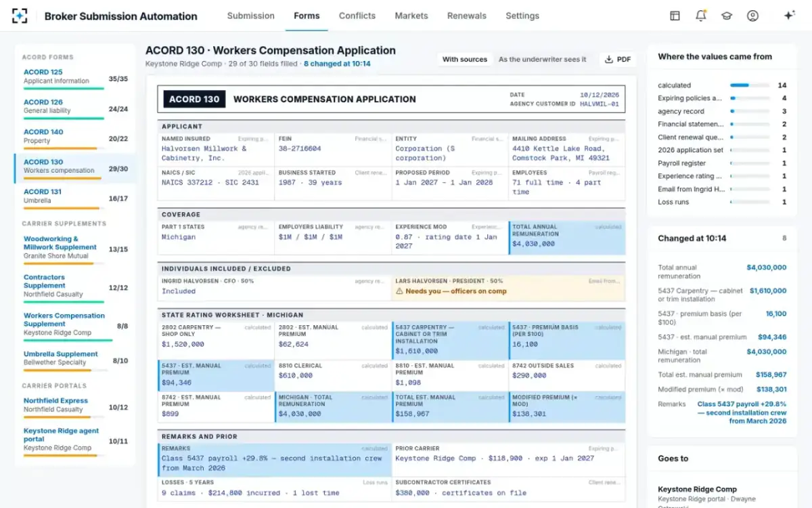
Task: Open Woodworking & Millwork Supplement
Action: (x=75, y=249)
